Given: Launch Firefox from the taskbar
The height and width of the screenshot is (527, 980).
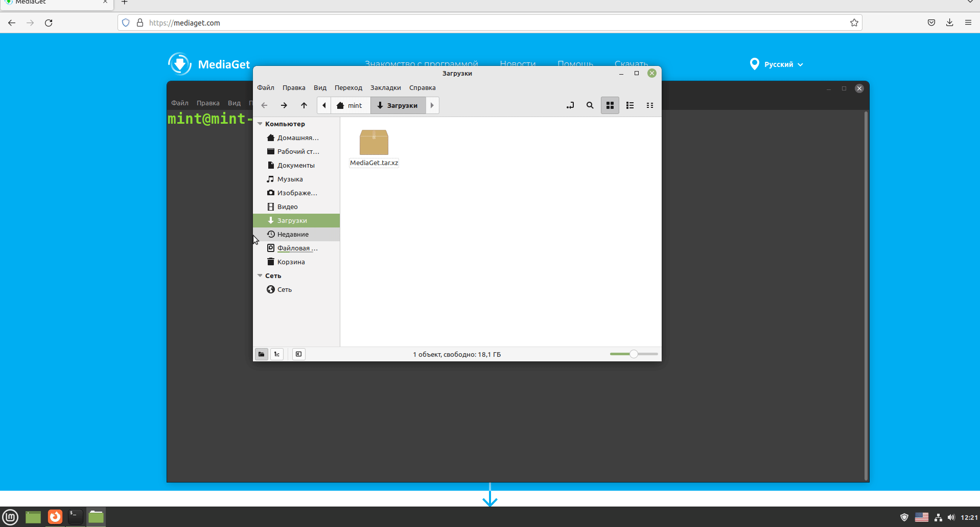Looking at the screenshot, I should (55, 517).
